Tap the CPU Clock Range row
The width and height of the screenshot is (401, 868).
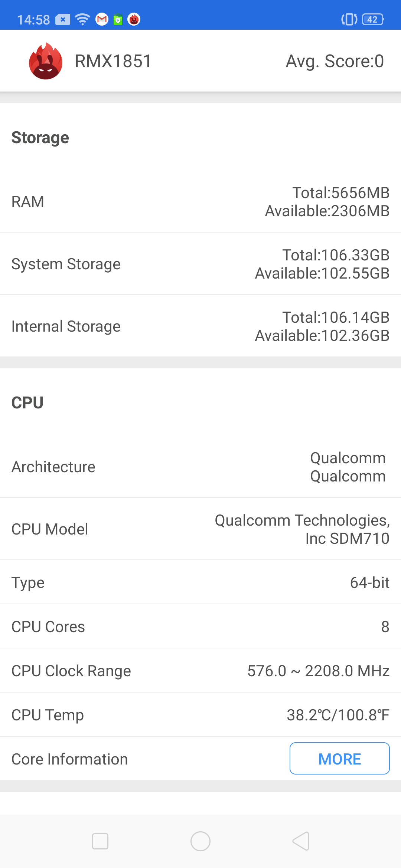200,671
